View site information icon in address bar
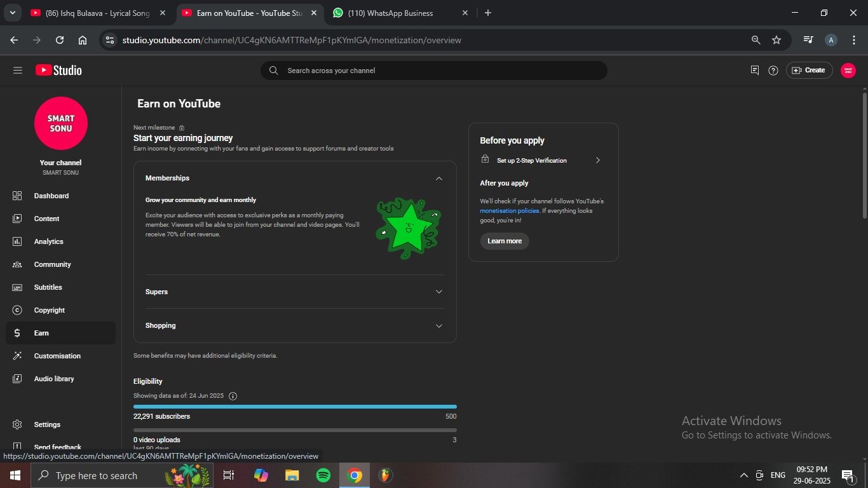 click(110, 40)
